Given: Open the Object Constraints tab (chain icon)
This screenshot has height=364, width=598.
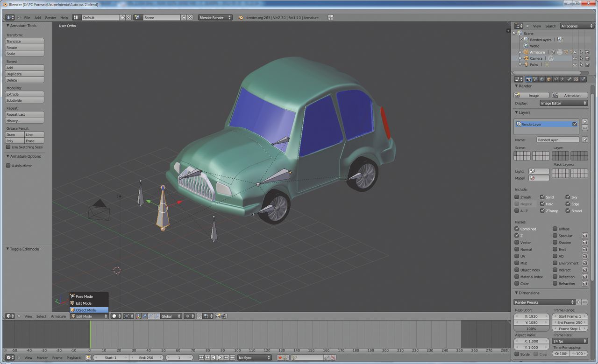Looking at the screenshot, I should (555, 79).
